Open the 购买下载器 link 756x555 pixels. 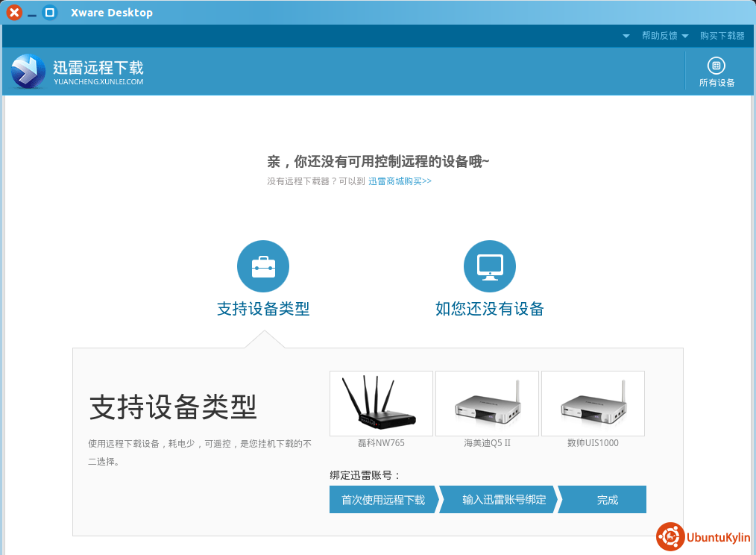pos(722,36)
